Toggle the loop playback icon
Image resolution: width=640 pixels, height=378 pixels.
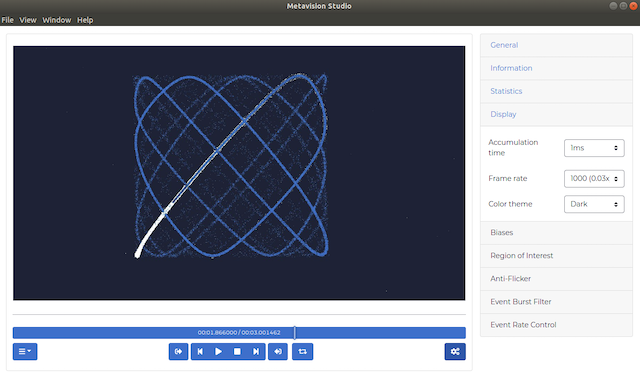tap(302, 351)
